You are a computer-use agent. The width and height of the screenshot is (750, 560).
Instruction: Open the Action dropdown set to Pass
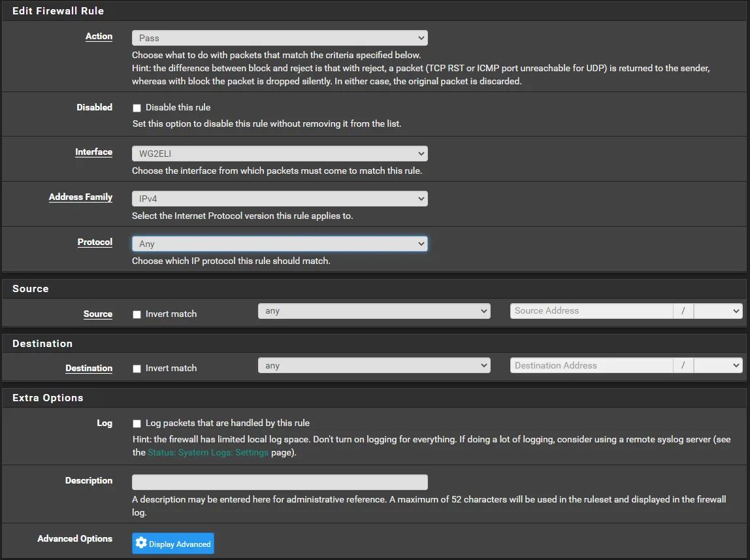[280, 38]
